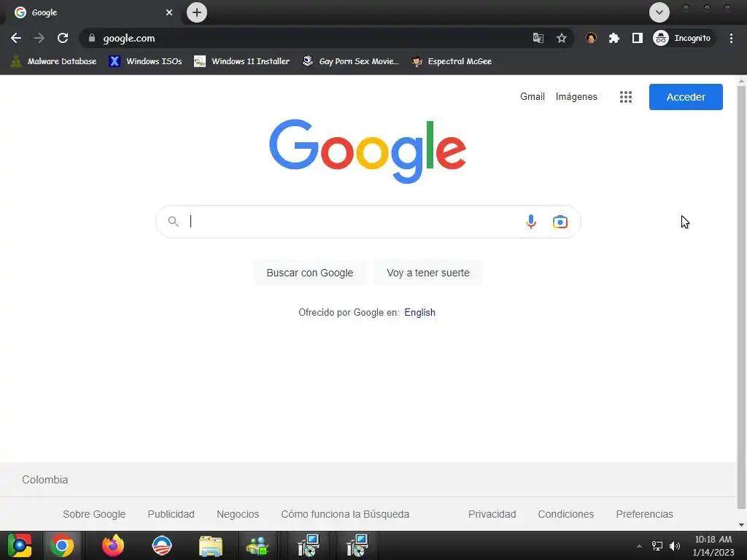Open the Google apps grid
Viewport: 747px width, 560px height.
point(625,97)
